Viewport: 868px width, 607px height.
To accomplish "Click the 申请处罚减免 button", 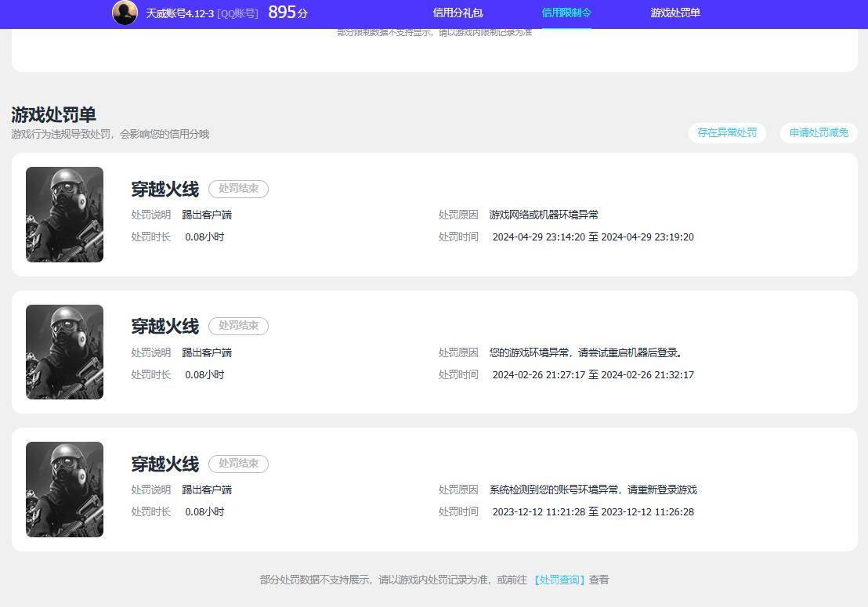I will (818, 132).
